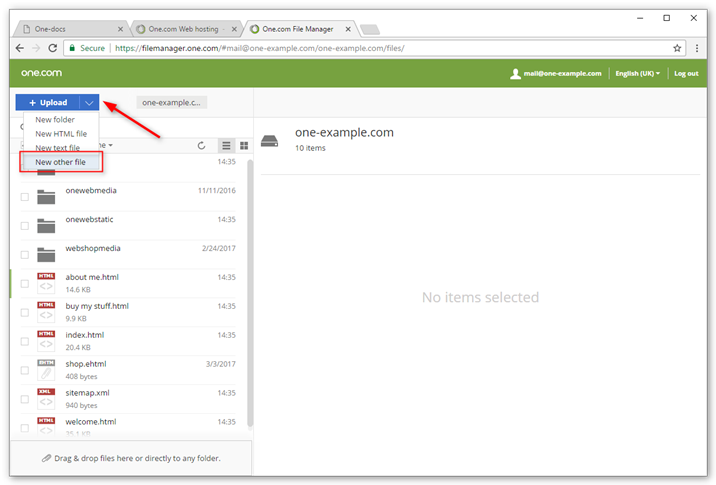The height and width of the screenshot is (485, 716).
Task: Switch to the One.com File Manager tab
Action: tap(298, 29)
